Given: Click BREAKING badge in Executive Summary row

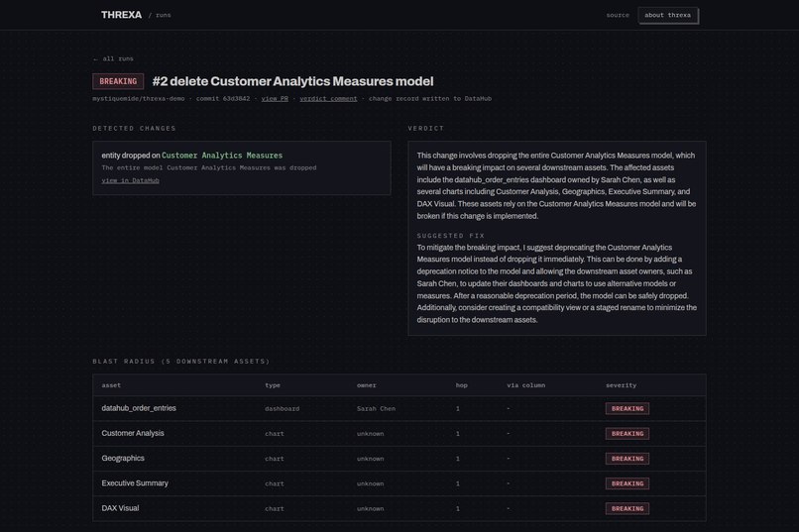Looking at the screenshot, I should pyautogui.click(x=628, y=483).
